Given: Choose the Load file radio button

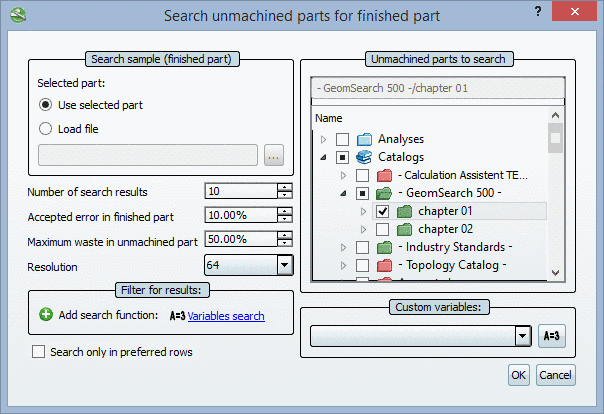Looking at the screenshot, I should pos(46,128).
